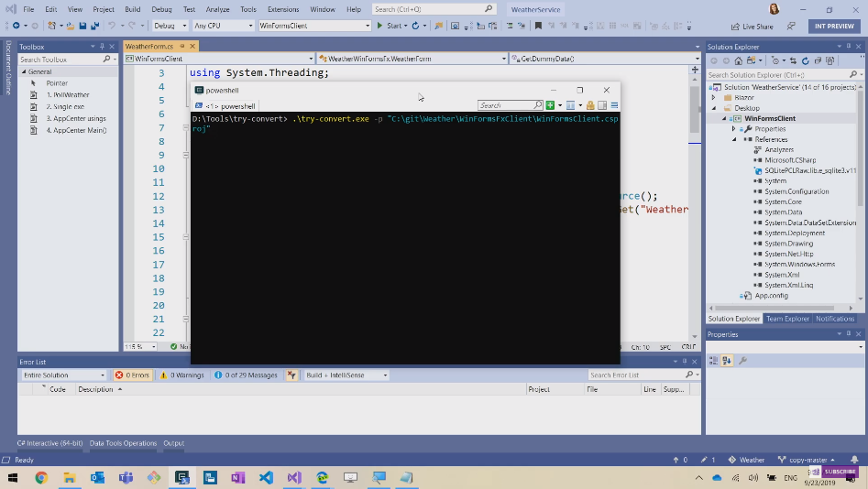This screenshot has height=489, width=868.
Task: Toggle the 0 Warnings filter
Action: [x=181, y=375]
